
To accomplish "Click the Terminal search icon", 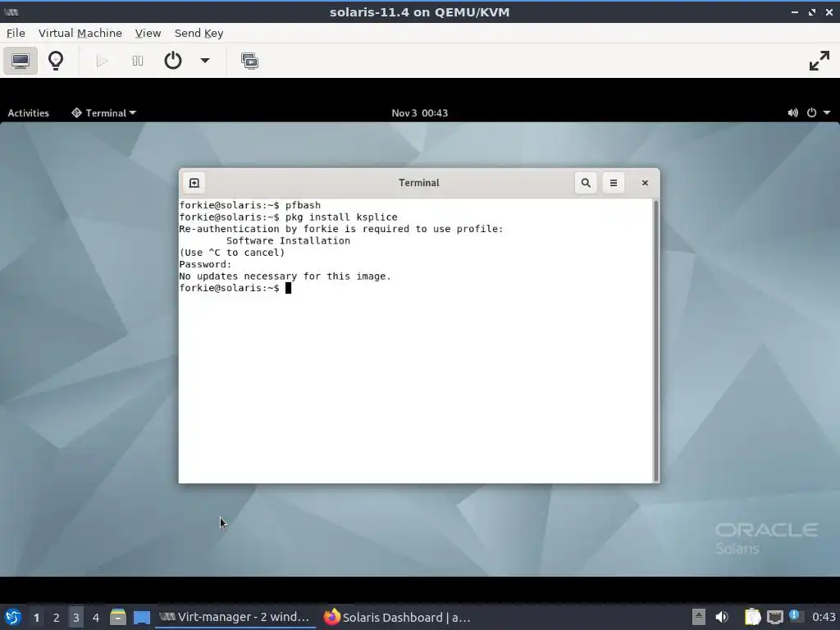I will pyautogui.click(x=586, y=183).
